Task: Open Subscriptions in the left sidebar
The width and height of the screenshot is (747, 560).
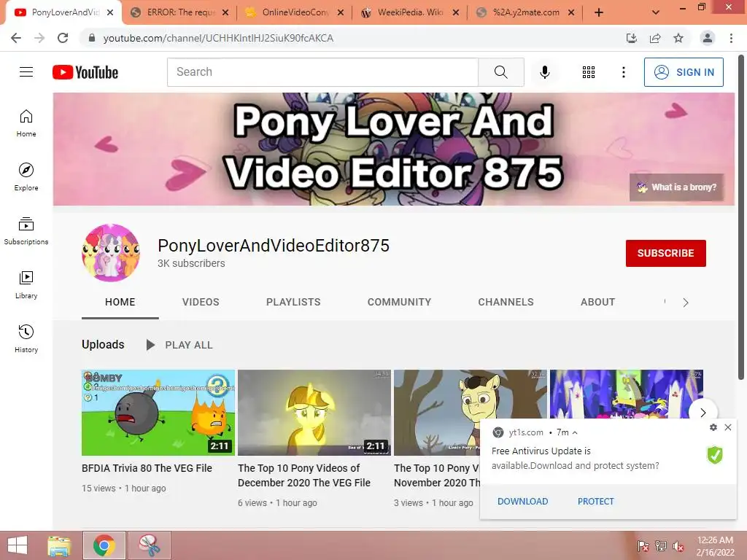Action: tap(26, 231)
